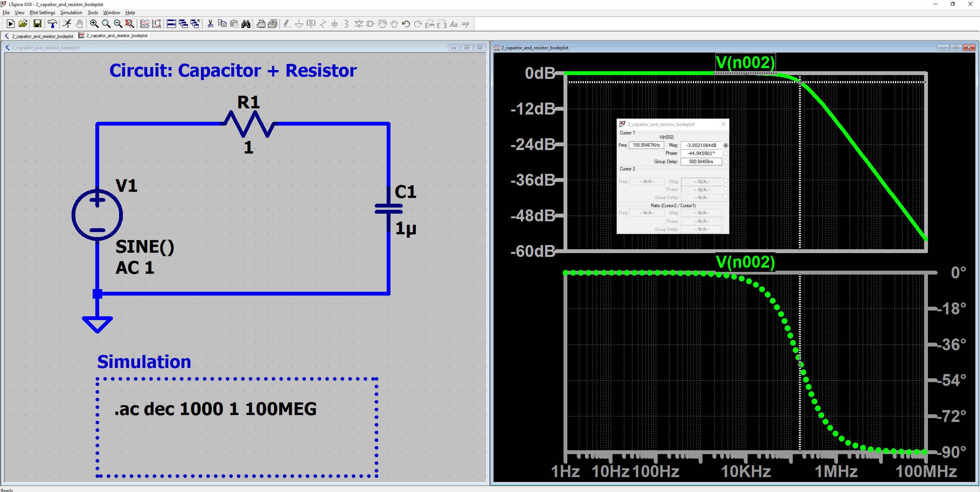Click the Autorange plot axes icon
Viewport: 980px width, 492px height.
[157, 24]
